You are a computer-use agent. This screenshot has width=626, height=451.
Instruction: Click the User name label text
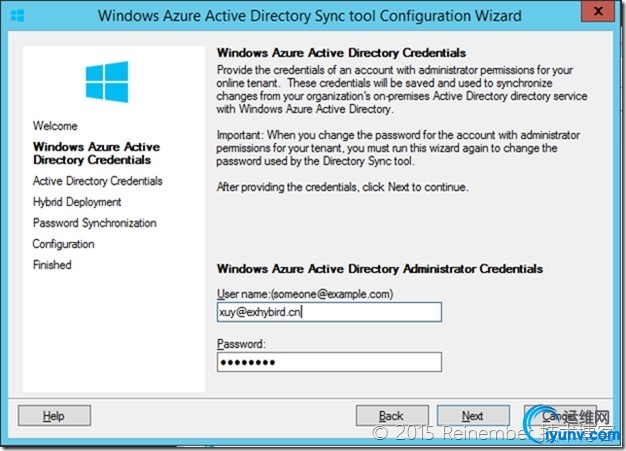(305, 294)
